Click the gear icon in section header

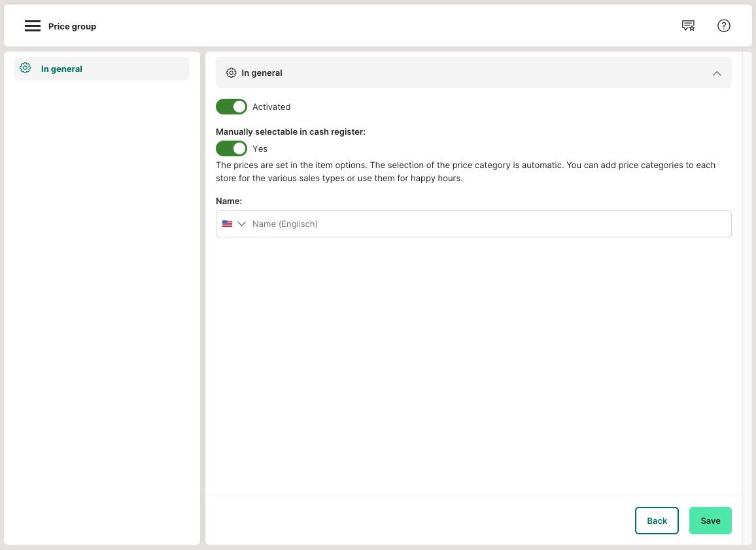click(x=231, y=73)
